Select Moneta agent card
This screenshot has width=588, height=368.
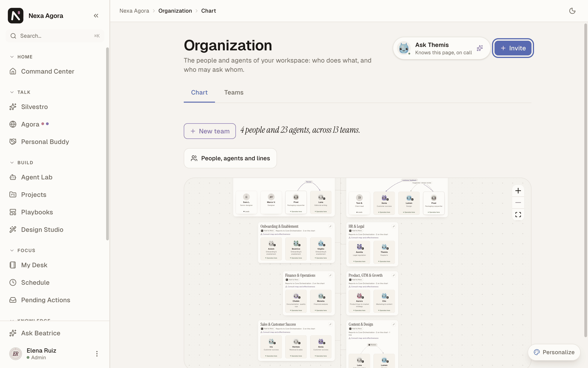coord(321,301)
